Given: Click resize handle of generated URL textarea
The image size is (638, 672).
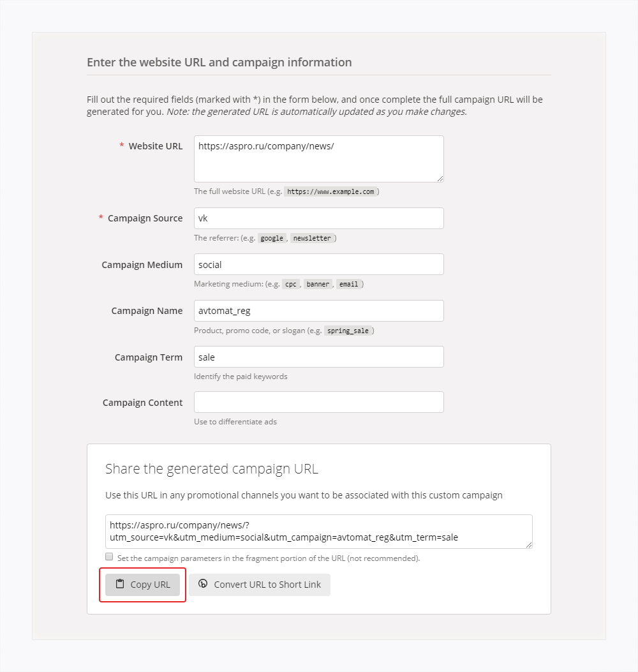Looking at the screenshot, I should click(x=529, y=545).
